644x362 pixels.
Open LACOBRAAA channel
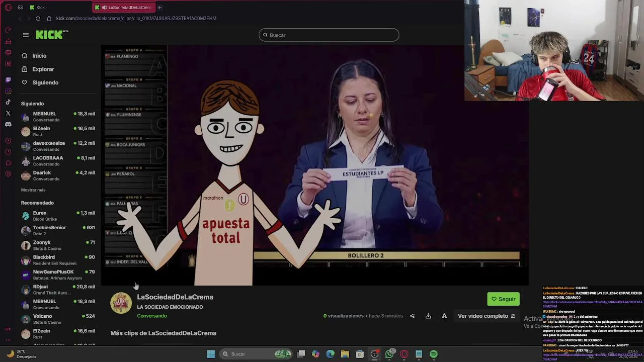pyautogui.click(x=58, y=161)
